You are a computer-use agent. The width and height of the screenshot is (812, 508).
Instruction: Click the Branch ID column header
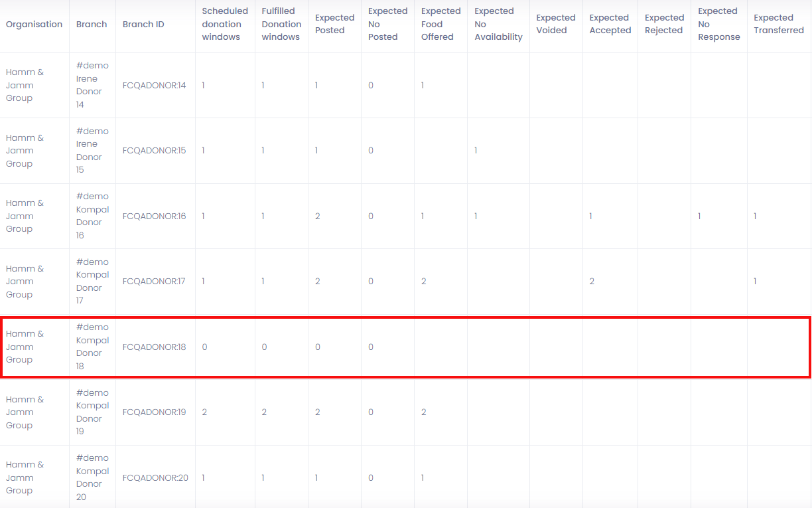tap(143, 25)
